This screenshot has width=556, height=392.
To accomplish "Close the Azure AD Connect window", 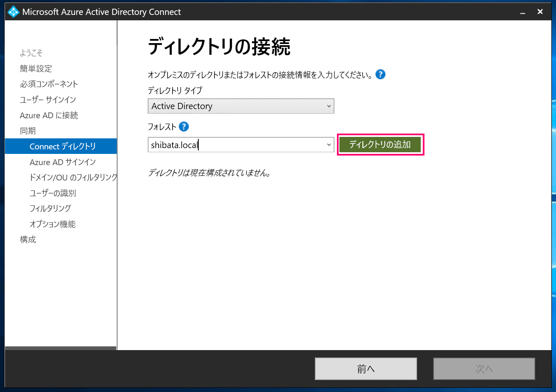I will click(540, 12).
